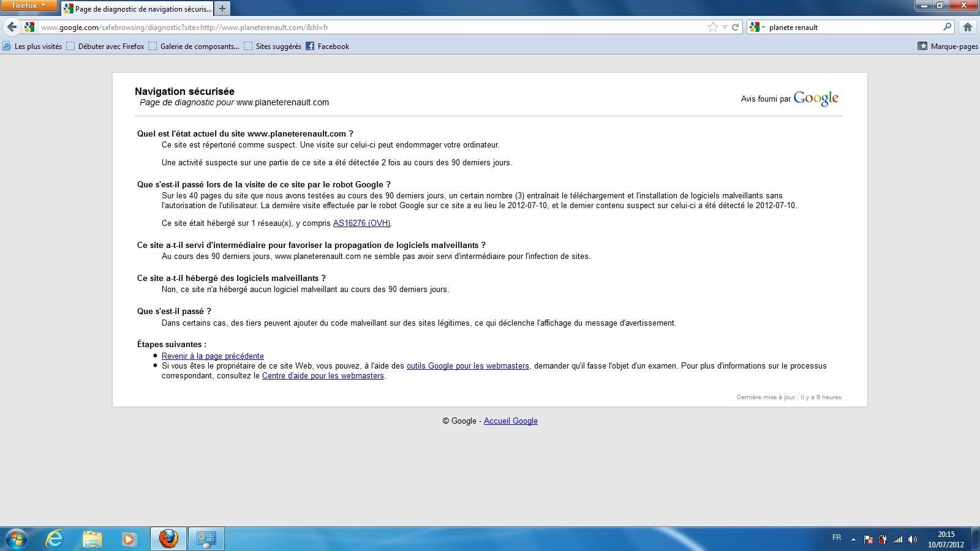Open Galerie de composants bookmark

(194, 47)
